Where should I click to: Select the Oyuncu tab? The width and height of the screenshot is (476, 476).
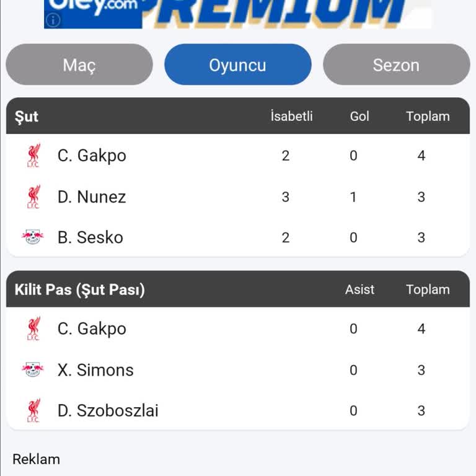coord(237,64)
